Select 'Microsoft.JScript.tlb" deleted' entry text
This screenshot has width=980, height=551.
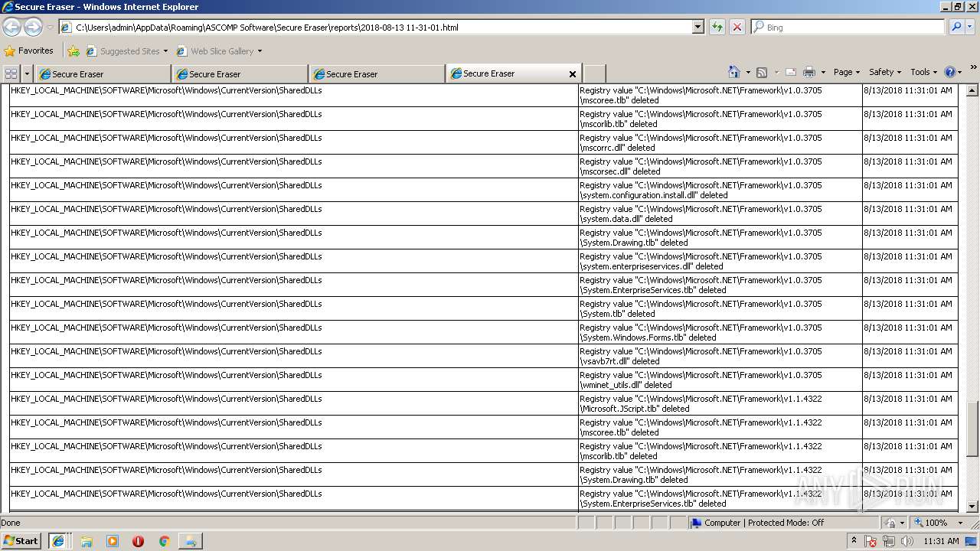click(635, 409)
